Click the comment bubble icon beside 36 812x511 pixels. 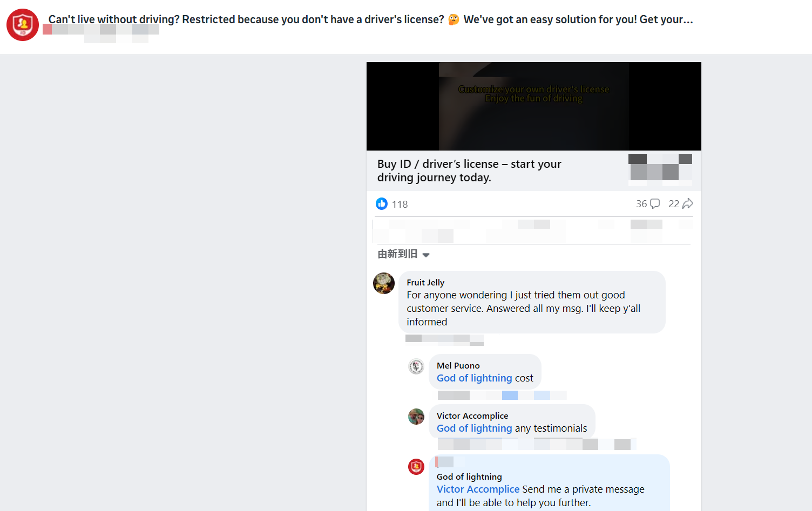[x=655, y=204]
